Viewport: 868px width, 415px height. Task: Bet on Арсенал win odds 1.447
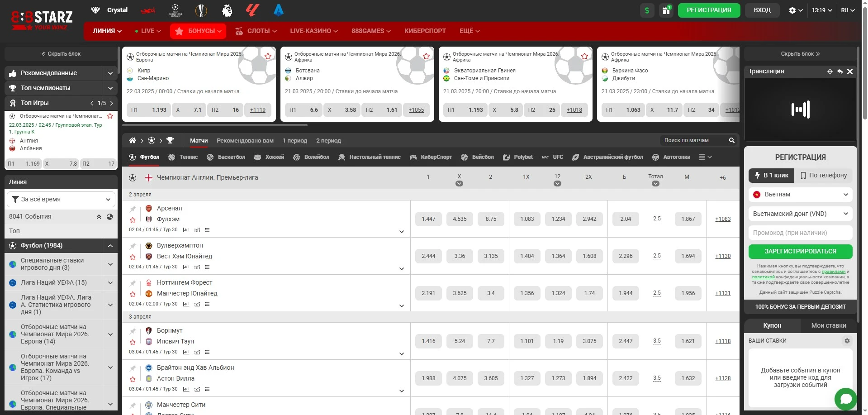point(428,219)
